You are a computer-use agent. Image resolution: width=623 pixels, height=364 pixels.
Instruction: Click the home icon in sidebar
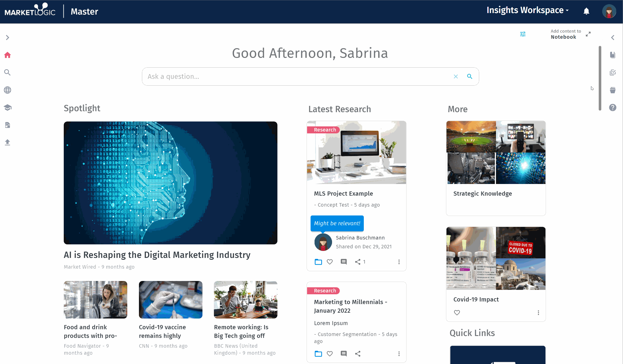(8, 55)
